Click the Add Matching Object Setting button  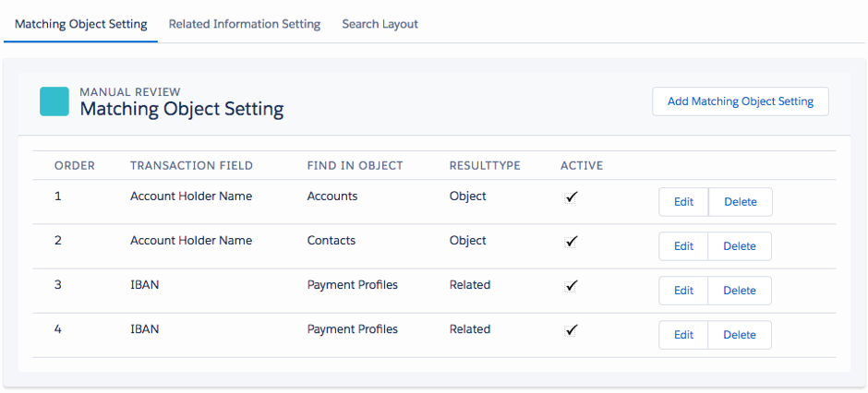(740, 101)
